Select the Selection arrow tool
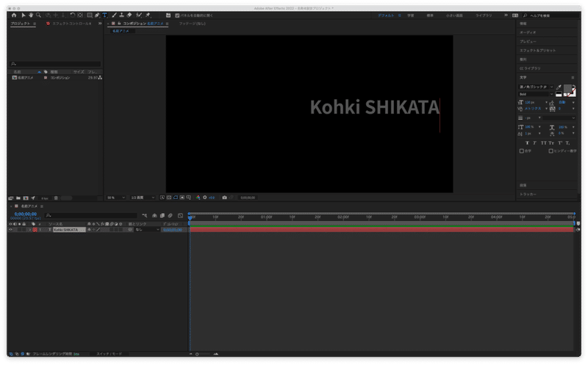This screenshot has height=365, width=588. click(24, 15)
